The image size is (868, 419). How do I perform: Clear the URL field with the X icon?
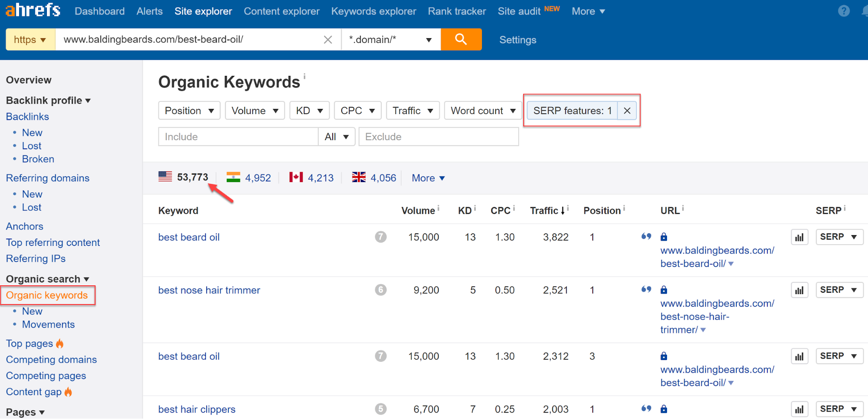coord(328,40)
